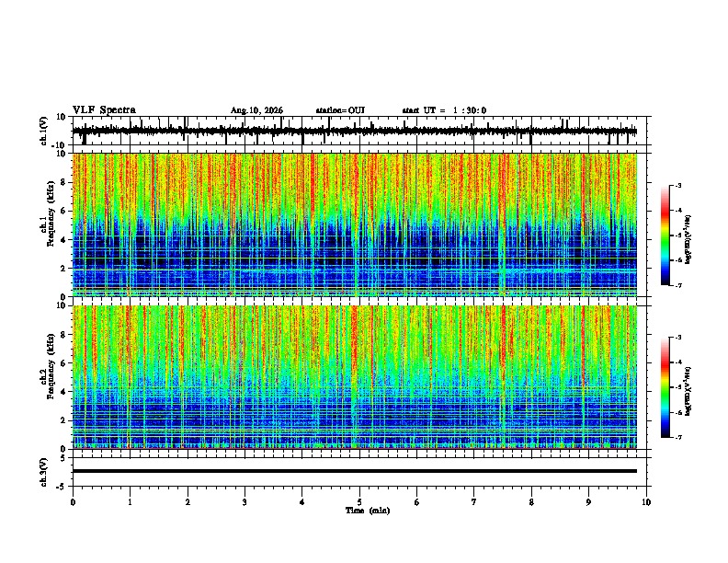Click the "-7" label on ch.1 color scale
Viewport: 728px width, 563px height.
coord(678,285)
